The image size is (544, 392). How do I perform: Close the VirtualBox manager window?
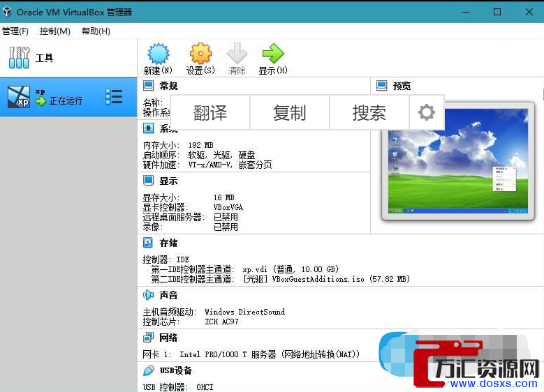click(529, 12)
